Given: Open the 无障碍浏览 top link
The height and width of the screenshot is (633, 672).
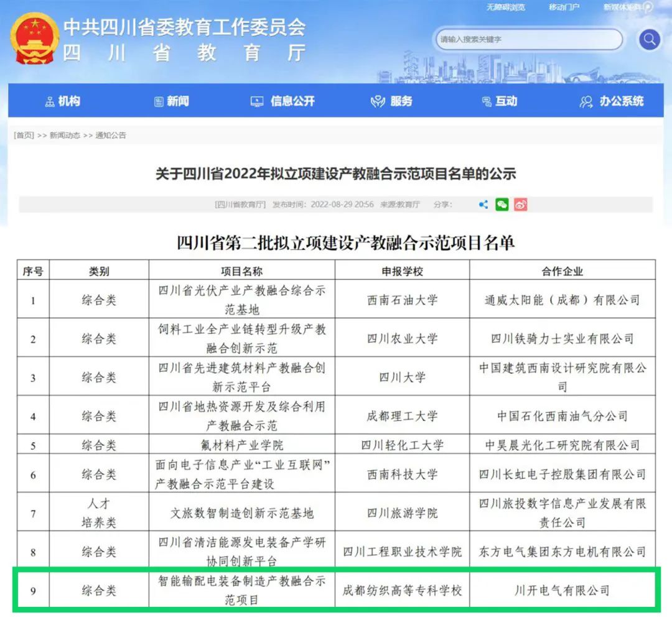Looking at the screenshot, I should point(506,7).
